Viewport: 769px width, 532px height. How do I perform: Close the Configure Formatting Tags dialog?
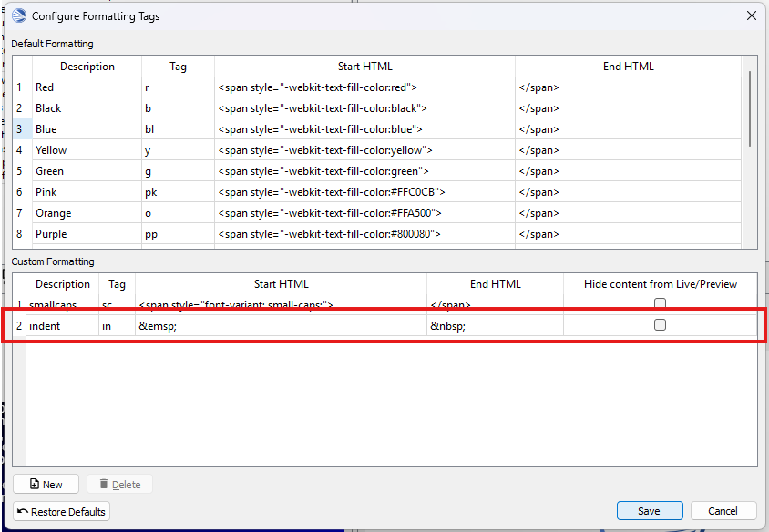click(752, 15)
